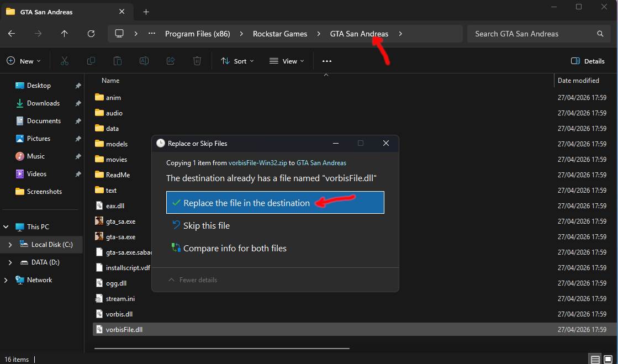Viewport: 618px width, 364px height.
Task: Sort by Date modified column header
Action: [x=578, y=81]
